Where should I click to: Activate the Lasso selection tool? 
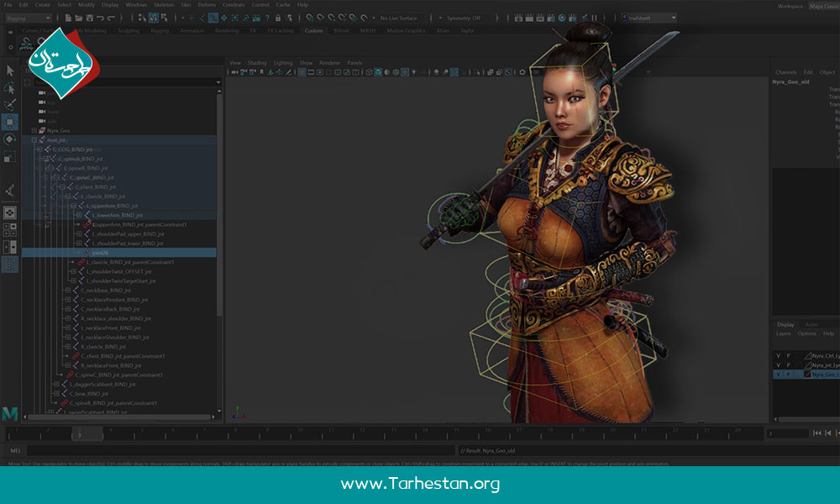point(9,88)
